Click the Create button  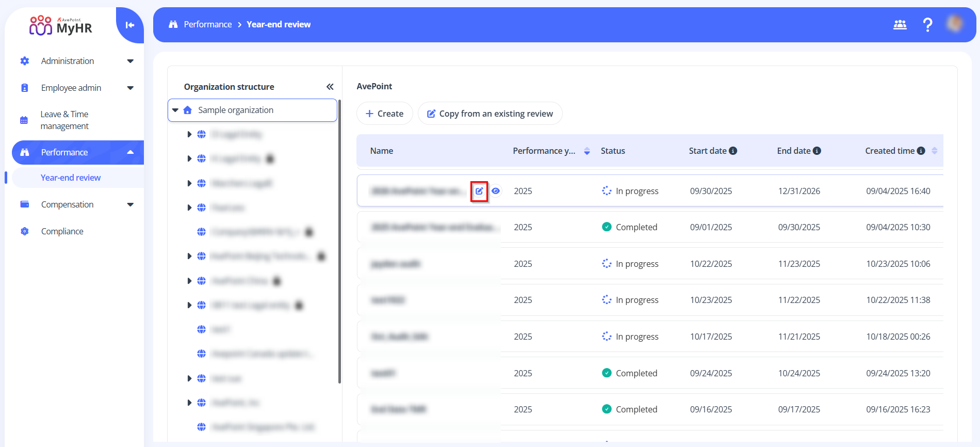point(384,114)
